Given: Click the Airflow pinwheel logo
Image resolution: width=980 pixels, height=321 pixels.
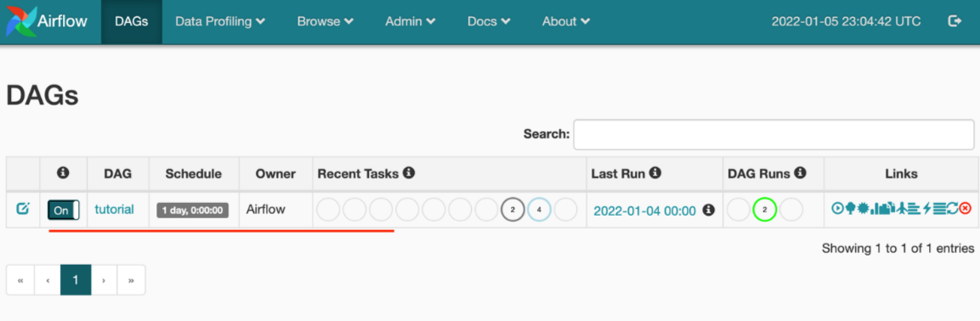Looking at the screenshot, I should 20,21.
